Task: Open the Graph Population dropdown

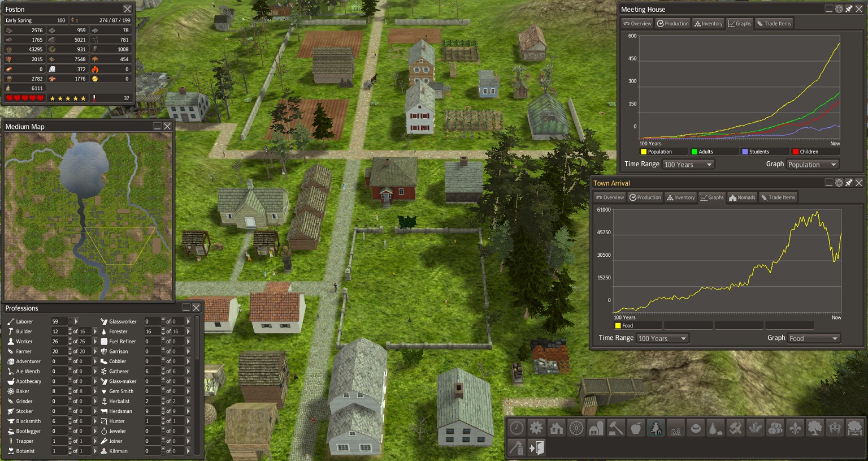Action: 813,165
